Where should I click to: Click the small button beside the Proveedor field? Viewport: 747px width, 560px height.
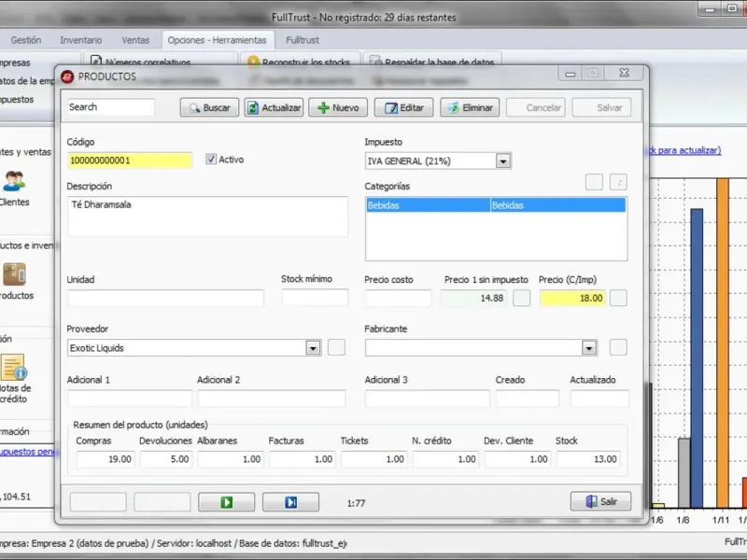(336, 347)
